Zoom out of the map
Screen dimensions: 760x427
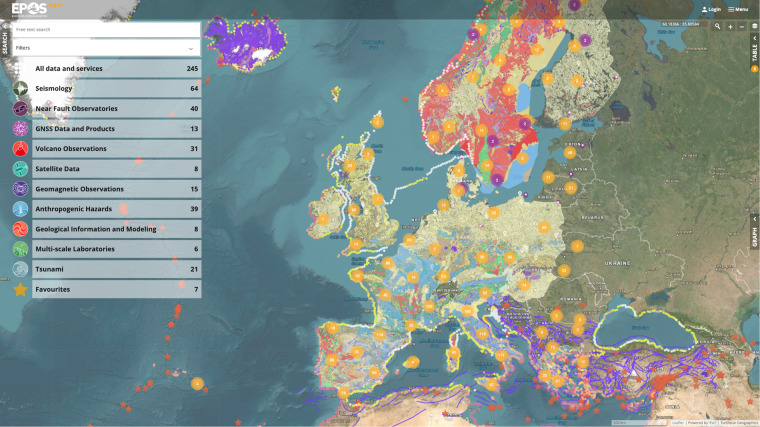742,26
